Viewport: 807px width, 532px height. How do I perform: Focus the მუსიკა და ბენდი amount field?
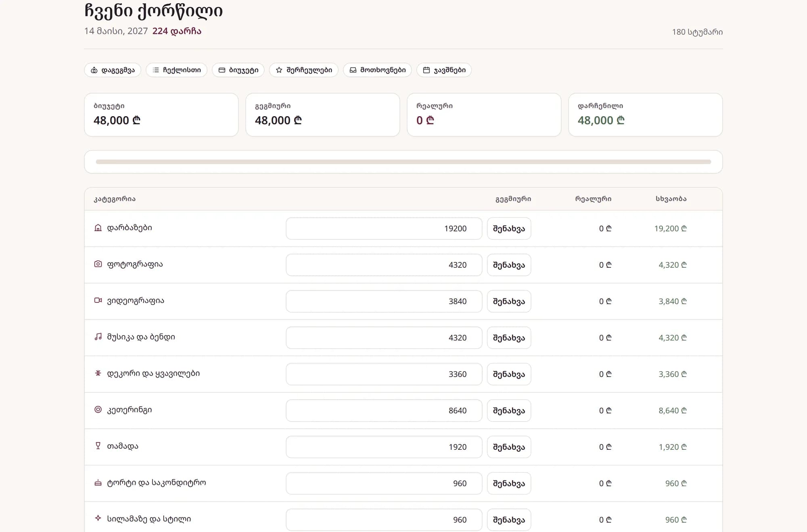click(384, 338)
